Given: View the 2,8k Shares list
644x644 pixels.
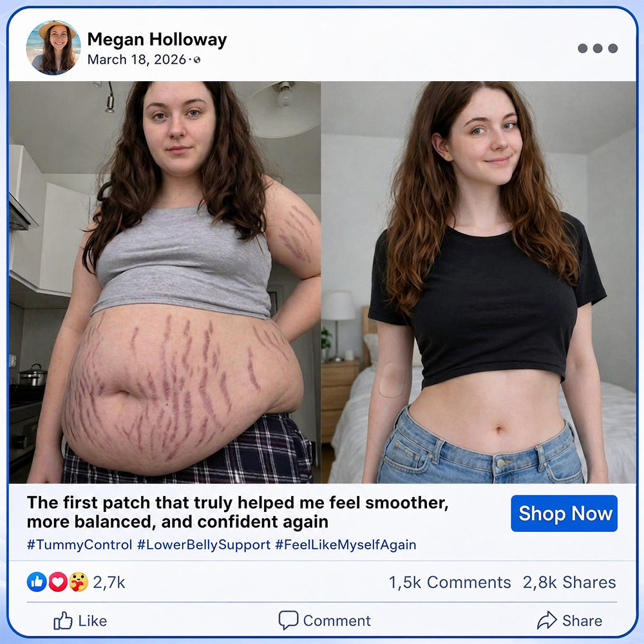Looking at the screenshot, I should 569,582.
